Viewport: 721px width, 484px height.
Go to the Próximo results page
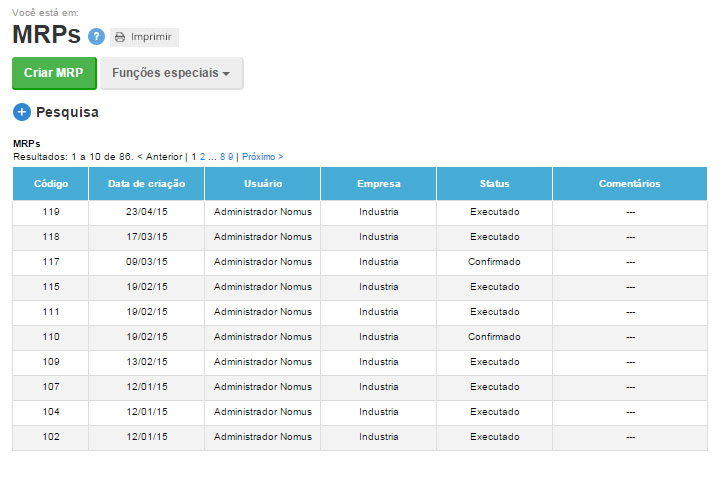click(262, 157)
